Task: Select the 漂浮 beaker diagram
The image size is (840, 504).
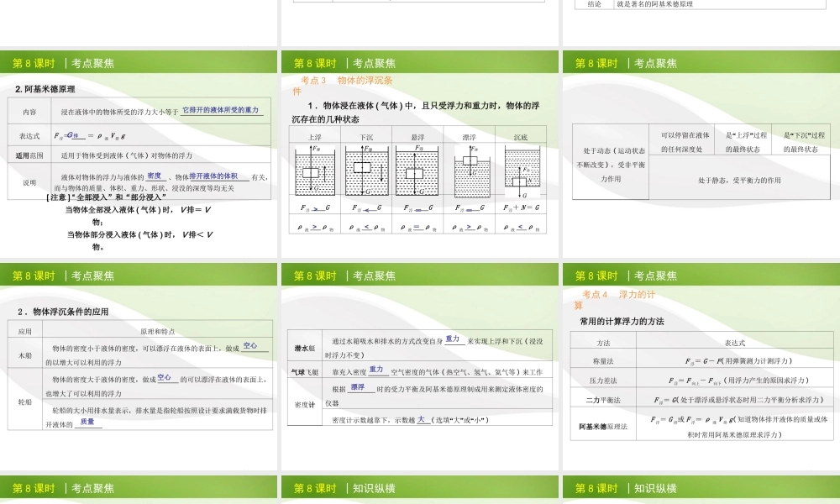Action: (x=469, y=171)
